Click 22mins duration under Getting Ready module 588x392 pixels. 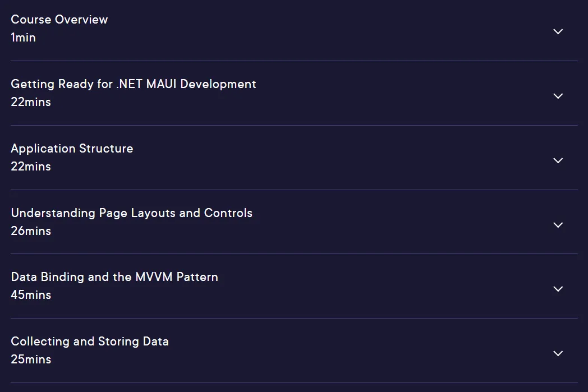pyautogui.click(x=31, y=102)
